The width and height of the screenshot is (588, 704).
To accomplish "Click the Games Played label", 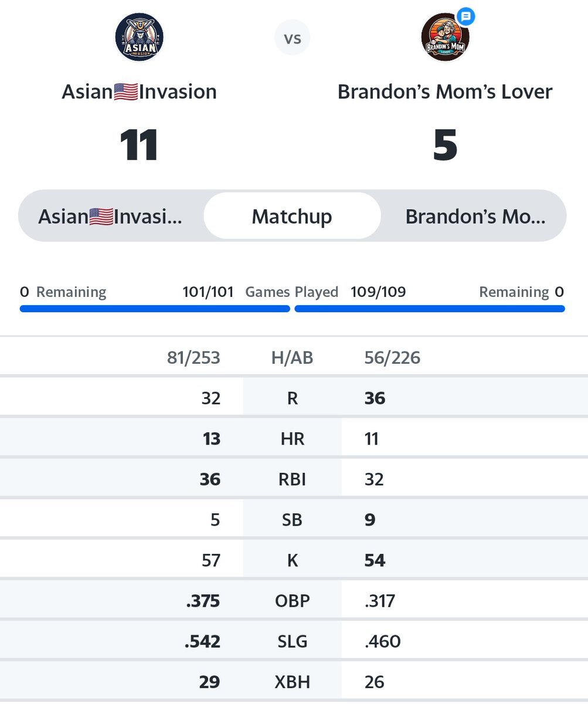I will tap(292, 292).
